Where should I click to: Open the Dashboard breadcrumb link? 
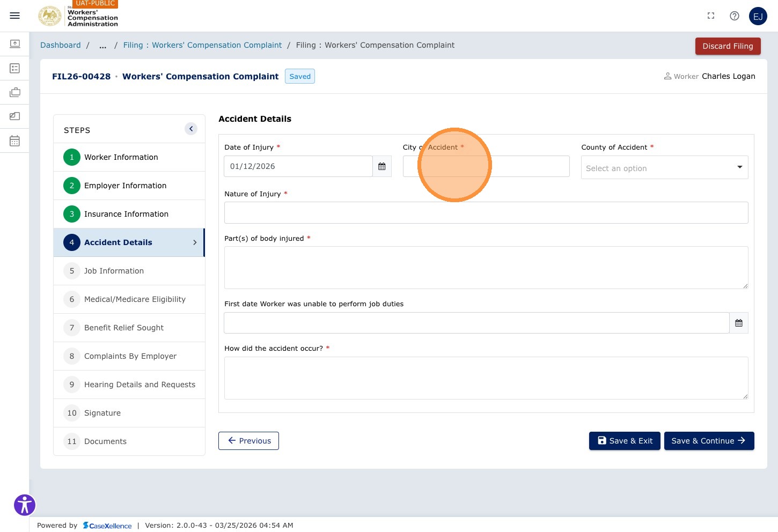[x=61, y=46]
